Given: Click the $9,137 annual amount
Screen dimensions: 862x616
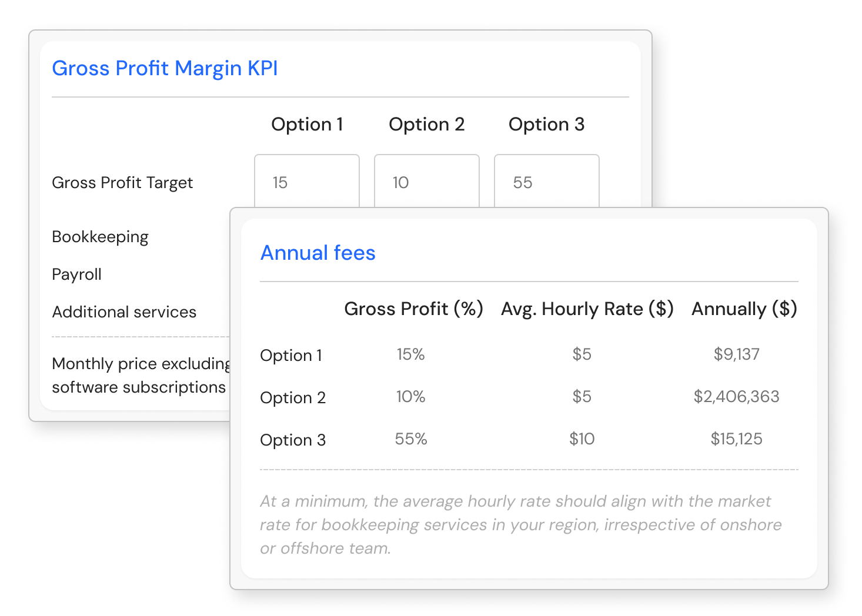Looking at the screenshot, I should [x=736, y=354].
